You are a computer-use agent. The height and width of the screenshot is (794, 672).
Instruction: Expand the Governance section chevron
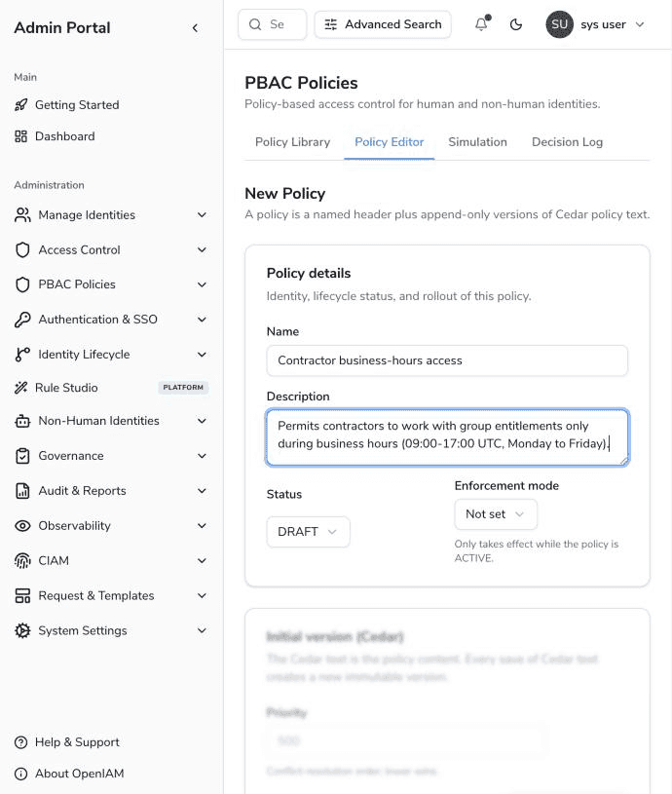pyautogui.click(x=202, y=456)
